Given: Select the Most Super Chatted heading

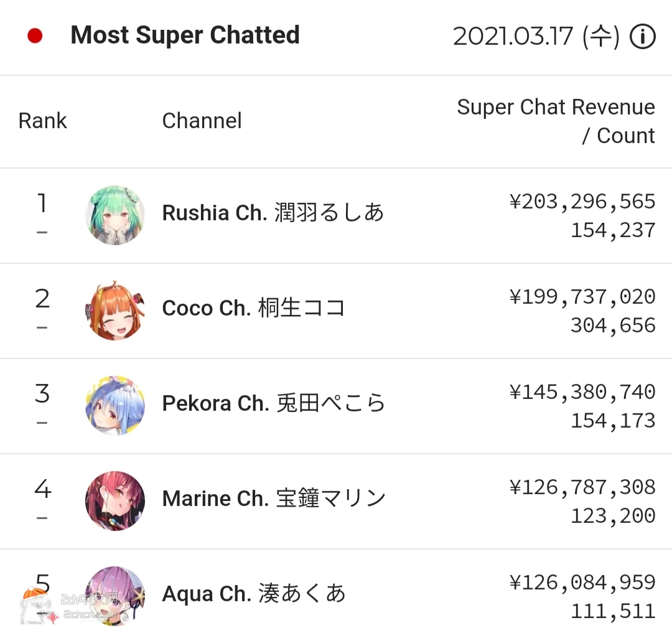Looking at the screenshot, I should (x=185, y=35).
